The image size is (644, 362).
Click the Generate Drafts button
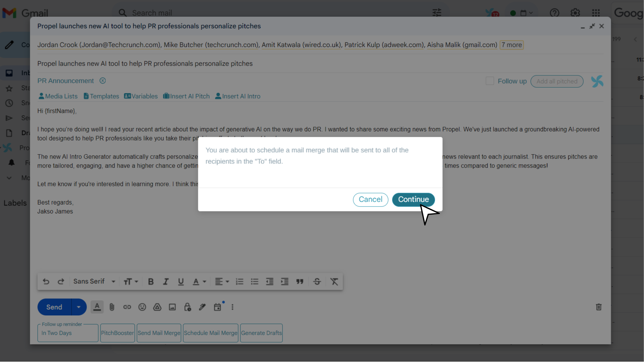pyautogui.click(x=261, y=333)
